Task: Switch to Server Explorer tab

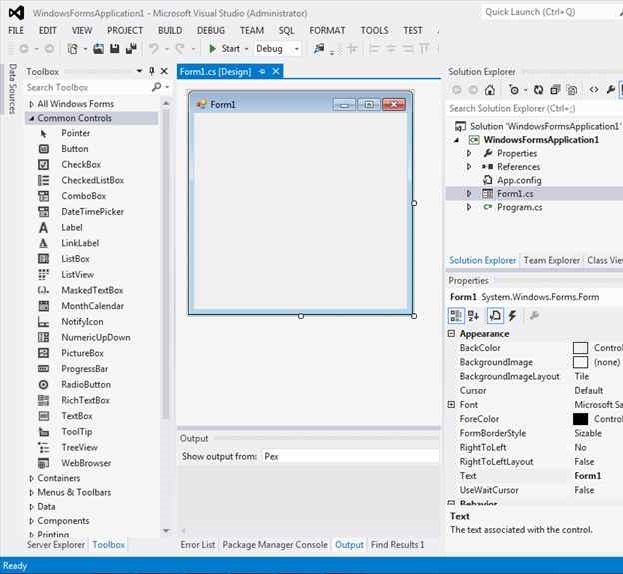Action: tap(56, 545)
